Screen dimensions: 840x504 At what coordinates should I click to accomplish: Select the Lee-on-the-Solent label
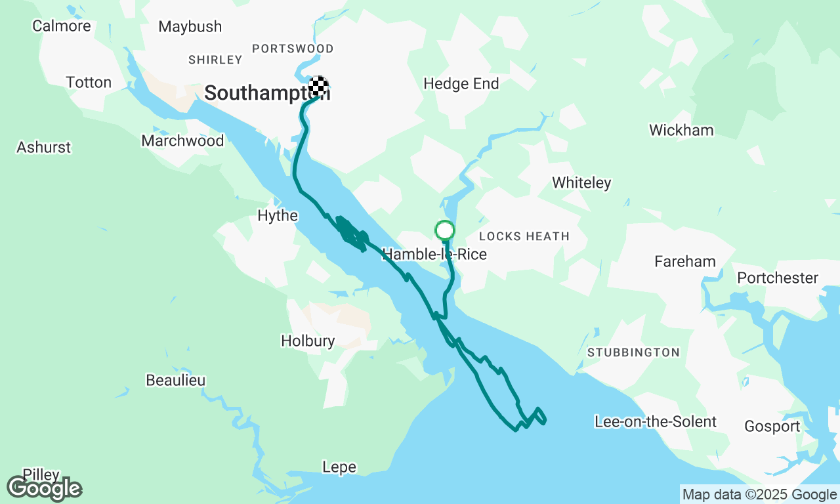click(x=656, y=421)
